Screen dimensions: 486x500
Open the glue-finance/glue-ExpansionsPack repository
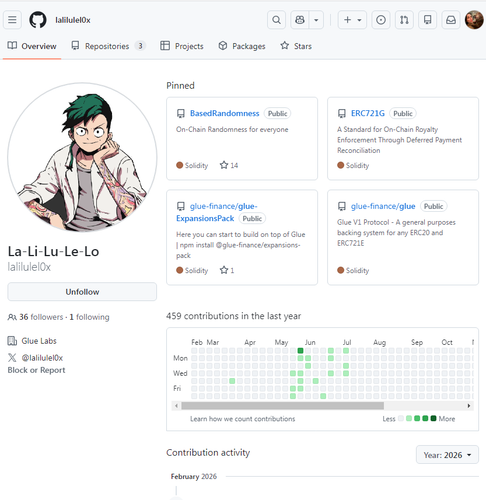click(217, 212)
